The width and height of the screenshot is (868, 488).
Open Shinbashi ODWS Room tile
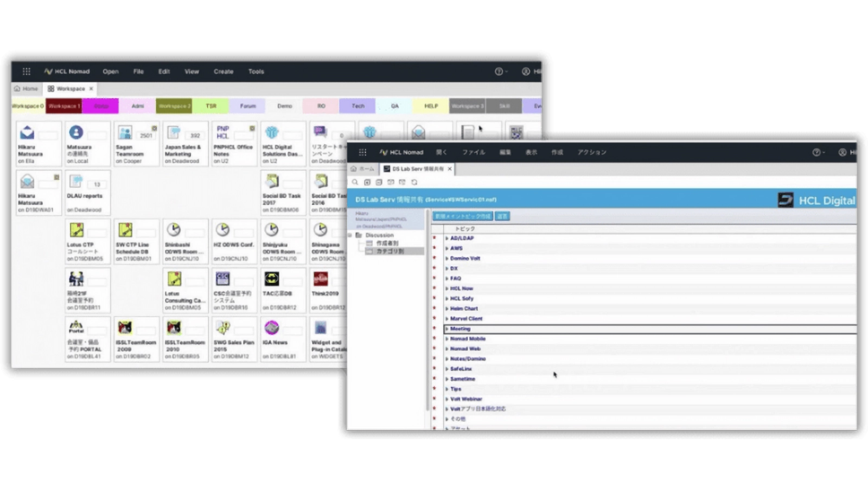185,242
